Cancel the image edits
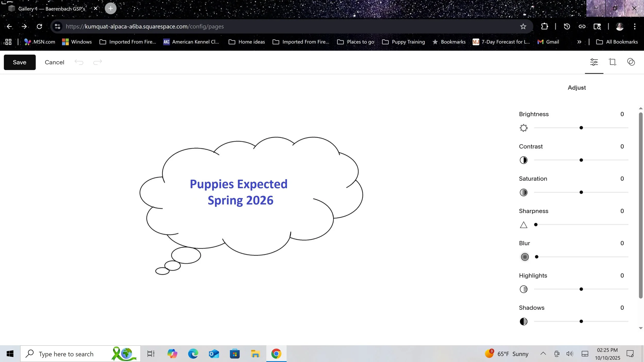The width and height of the screenshot is (644, 362). pos(54,62)
